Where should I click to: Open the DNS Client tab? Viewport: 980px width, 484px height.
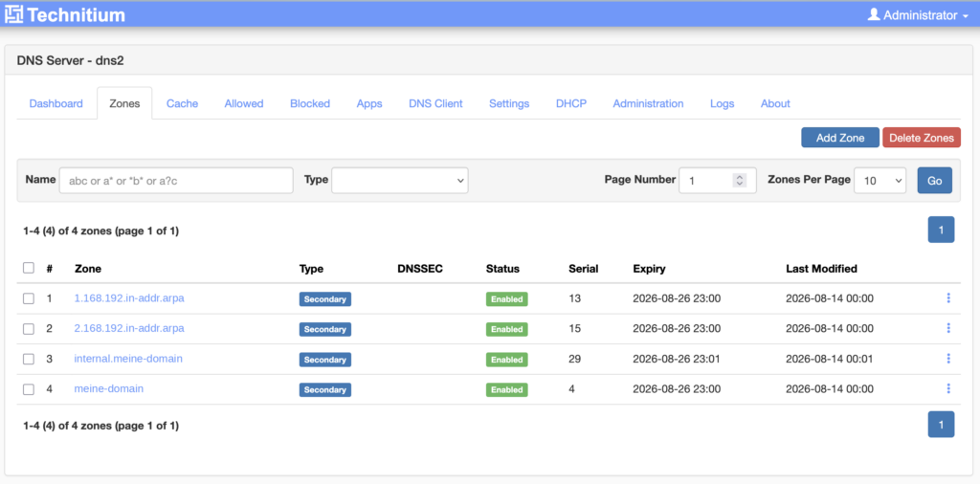(x=435, y=103)
